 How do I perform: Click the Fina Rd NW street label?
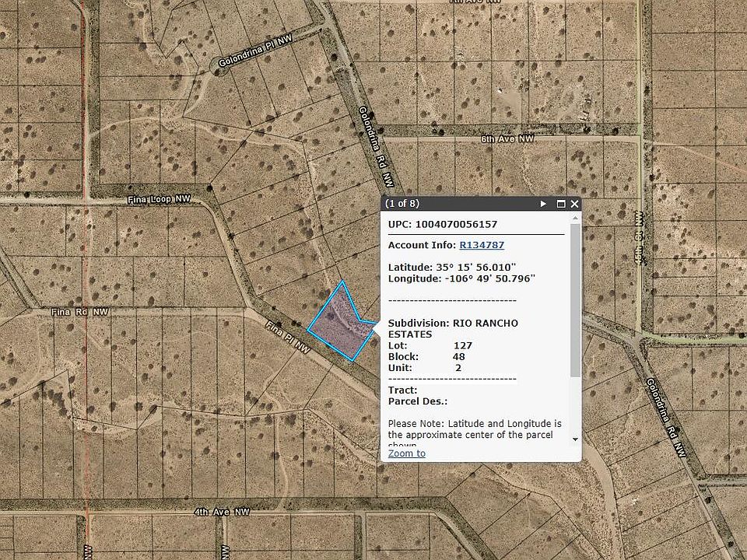click(x=80, y=312)
